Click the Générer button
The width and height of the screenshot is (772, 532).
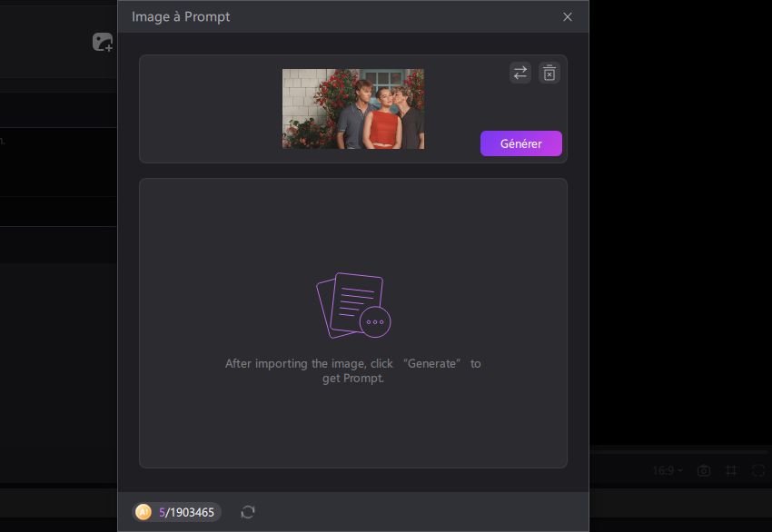pyautogui.click(x=521, y=143)
